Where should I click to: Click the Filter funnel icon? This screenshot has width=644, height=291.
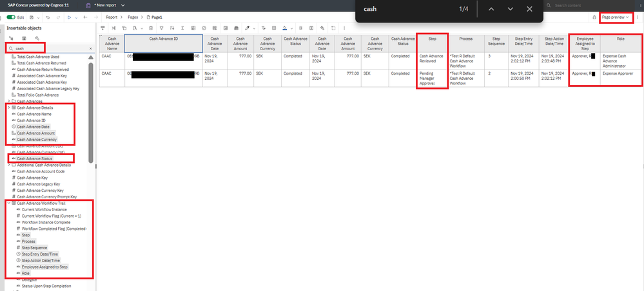coord(162,28)
